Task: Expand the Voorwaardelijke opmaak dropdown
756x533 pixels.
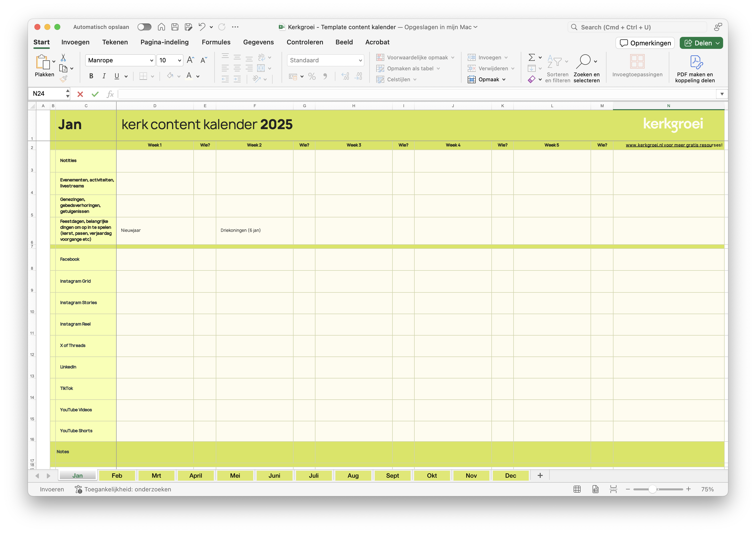Action: pyautogui.click(x=453, y=57)
